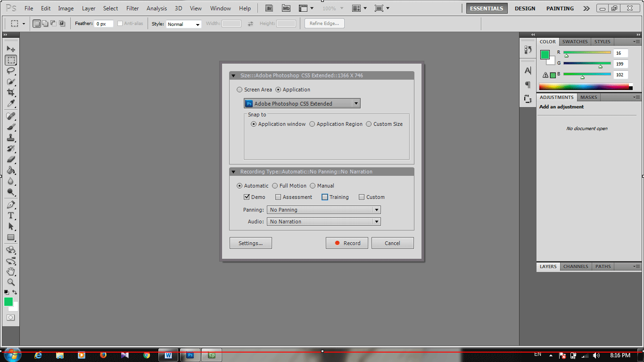Screen dimensions: 644x362
Task: Select the Crop tool
Action: coord(11,92)
